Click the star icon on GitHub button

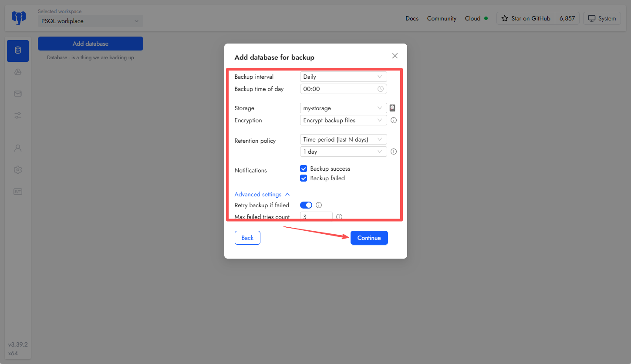click(x=505, y=18)
